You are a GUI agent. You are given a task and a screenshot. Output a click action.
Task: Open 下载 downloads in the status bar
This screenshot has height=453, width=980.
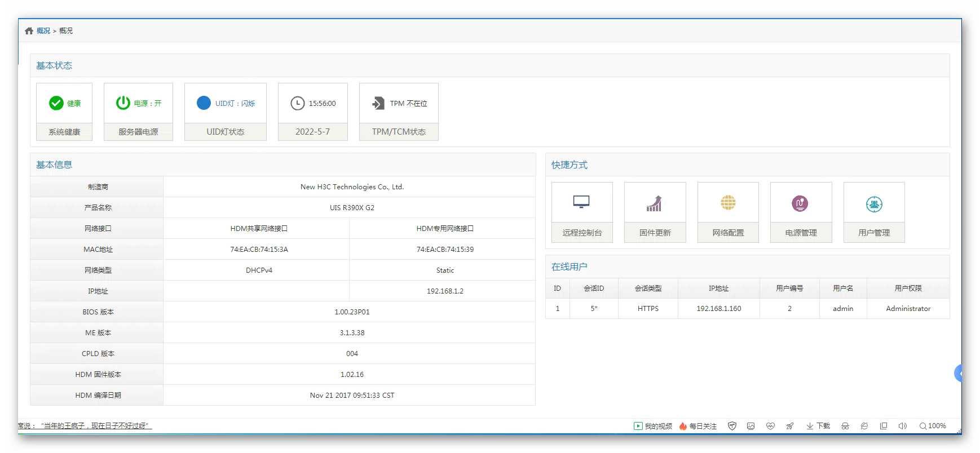point(818,426)
